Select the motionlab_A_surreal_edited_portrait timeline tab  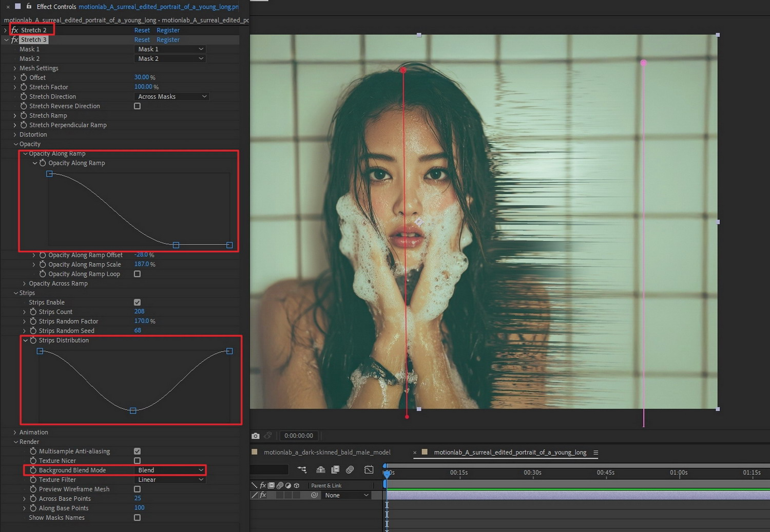click(x=510, y=452)
